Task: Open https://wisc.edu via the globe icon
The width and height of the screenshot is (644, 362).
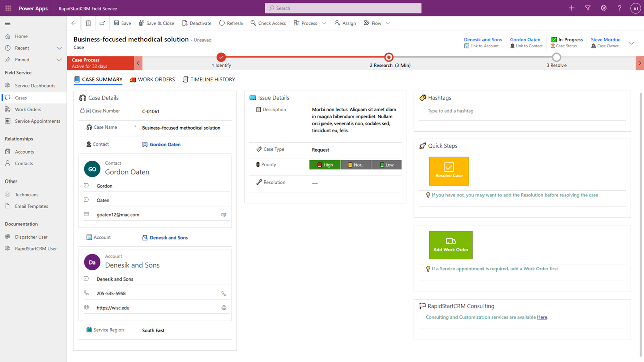Action: pyautogui.click(x=224, y=308)
